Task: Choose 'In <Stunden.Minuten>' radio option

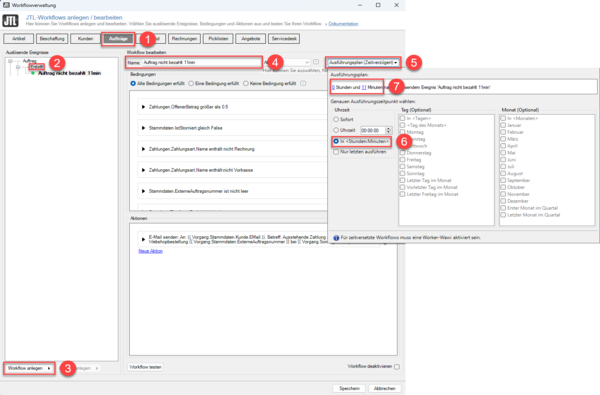Action: coord(336,141)
